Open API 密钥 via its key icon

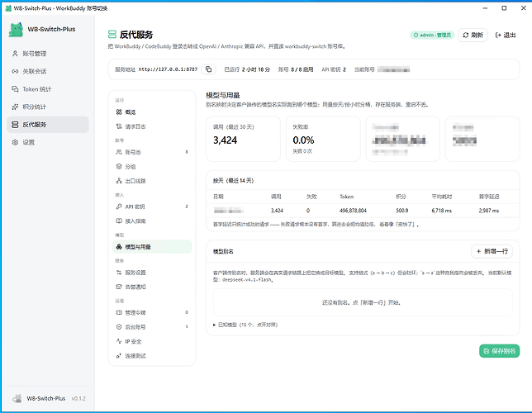(x=119, y=206)
